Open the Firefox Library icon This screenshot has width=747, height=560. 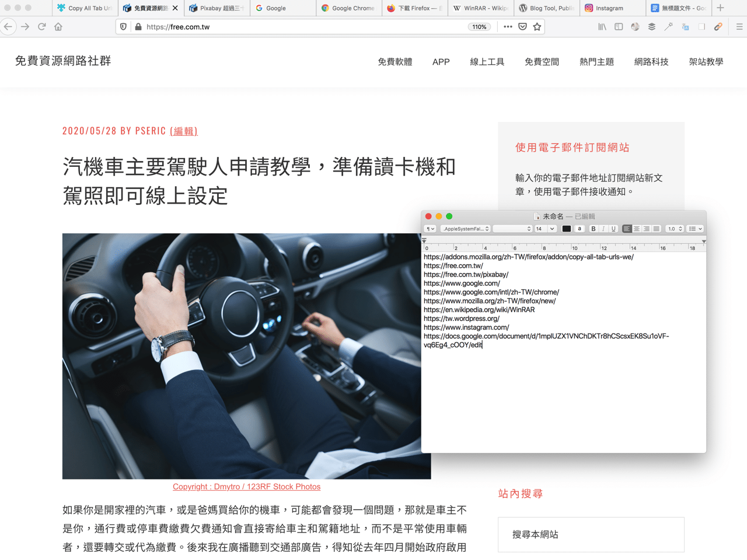pyautogui.click(x=602, y=27)
